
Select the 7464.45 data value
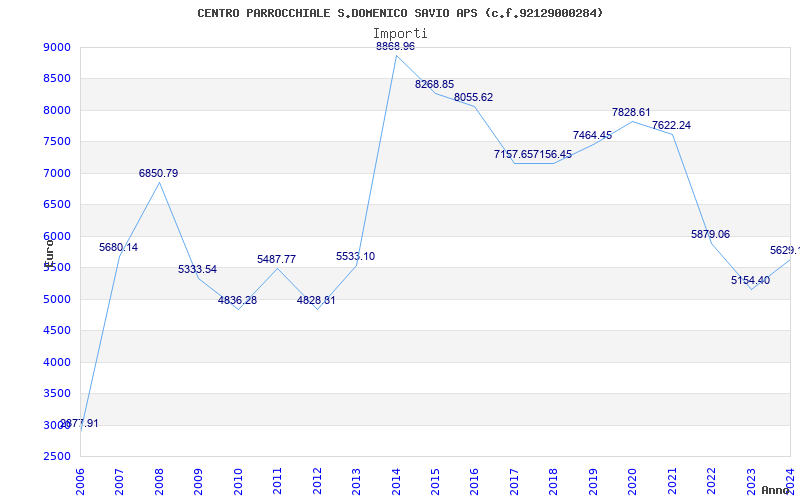point(592,135)
